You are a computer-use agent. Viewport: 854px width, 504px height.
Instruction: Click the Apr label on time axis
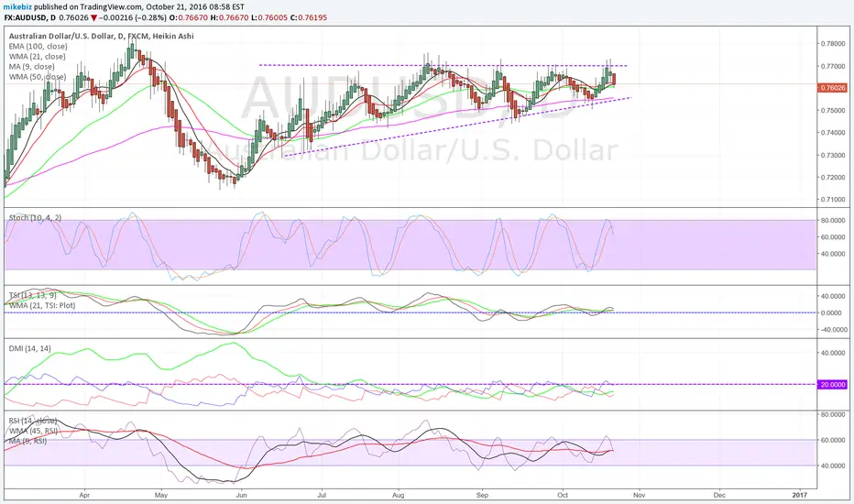pyautogui.click(x=84, y=495)
